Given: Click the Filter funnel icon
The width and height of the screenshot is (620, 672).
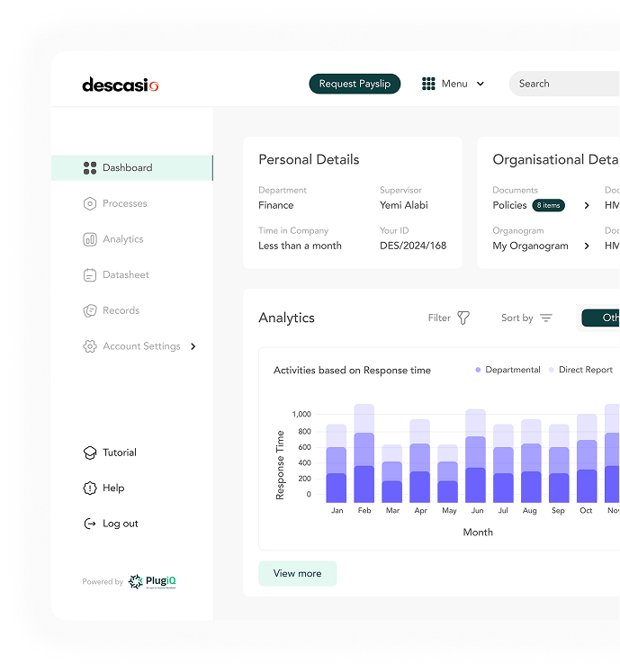Looking at the screenshot, I should [x=463, y=318].
